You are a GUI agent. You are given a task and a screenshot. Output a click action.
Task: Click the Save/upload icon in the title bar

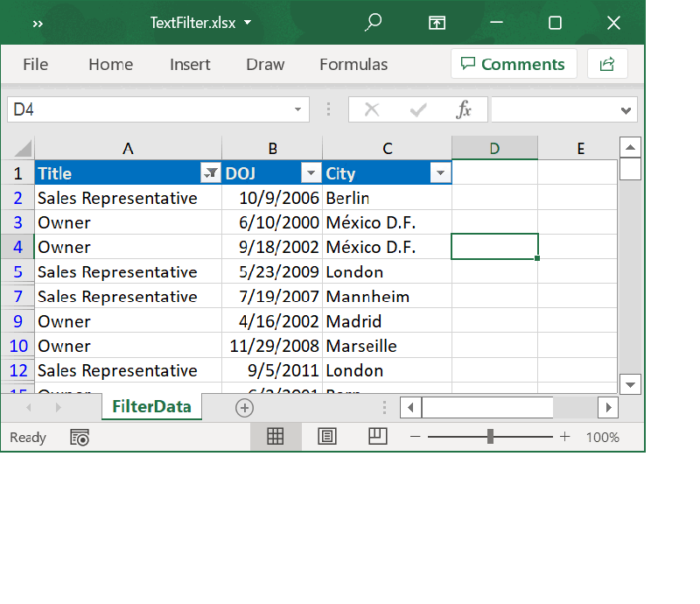437,23
